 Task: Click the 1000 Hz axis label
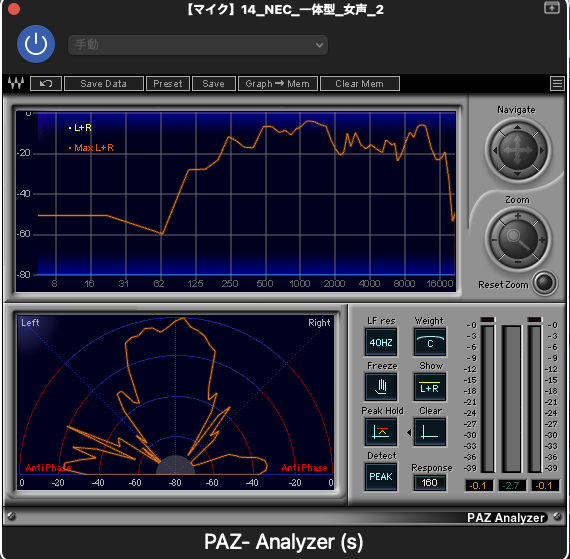point(300,283)
